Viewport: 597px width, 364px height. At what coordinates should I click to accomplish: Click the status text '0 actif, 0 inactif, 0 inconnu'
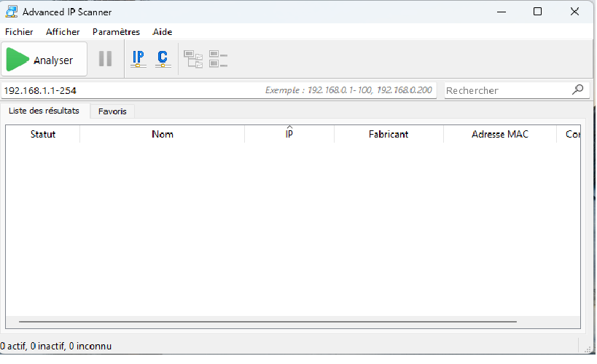(x=56, y=346)
